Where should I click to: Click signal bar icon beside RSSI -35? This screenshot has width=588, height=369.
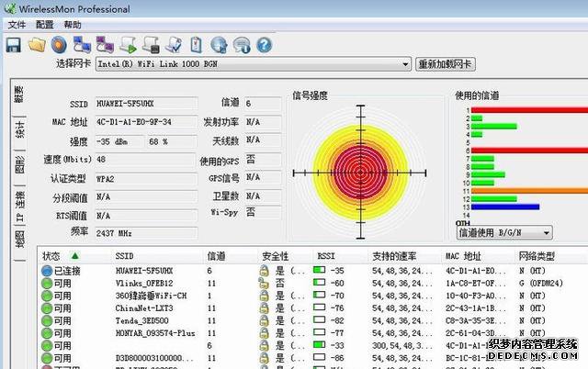pos(319,270)
